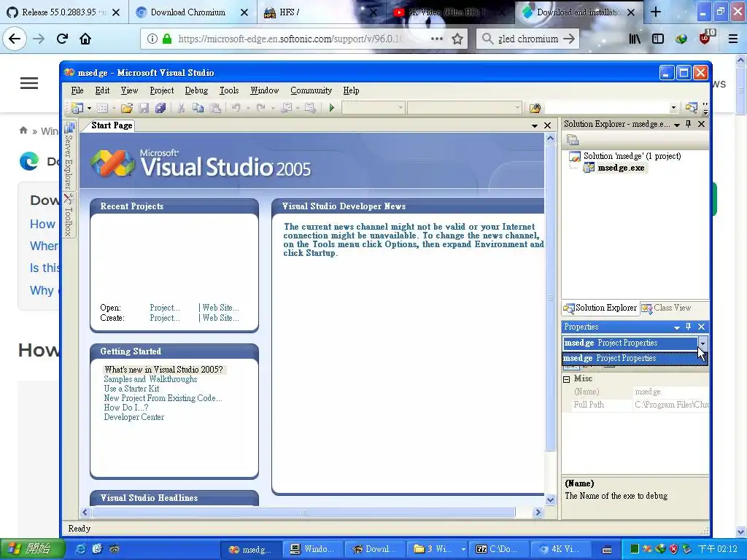
Task: Click Use a Starter Kit link
Action: [x=131, y=389]
